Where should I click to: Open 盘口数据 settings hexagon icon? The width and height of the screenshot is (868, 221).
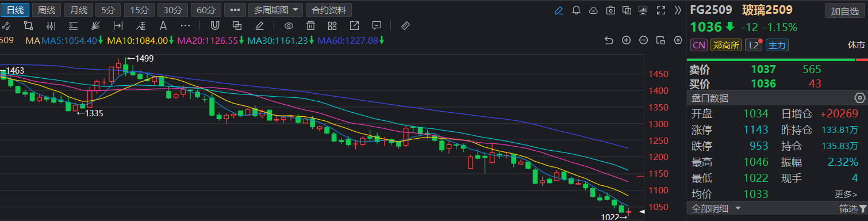(x=860, y=98)
